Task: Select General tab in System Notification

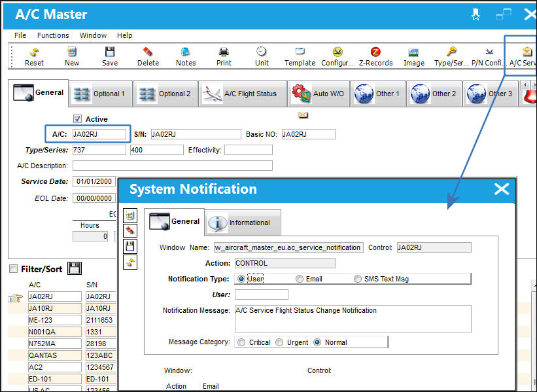Action: click(175, 222)
